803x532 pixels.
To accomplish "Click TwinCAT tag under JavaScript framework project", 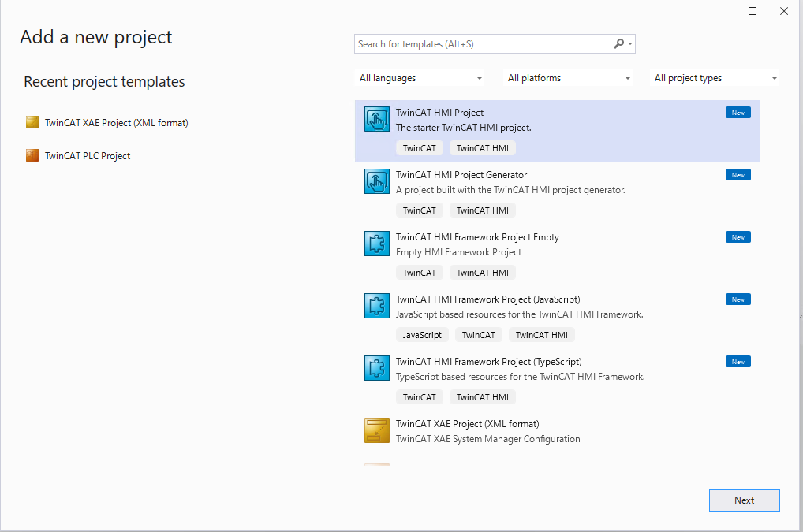I will 479,335.
